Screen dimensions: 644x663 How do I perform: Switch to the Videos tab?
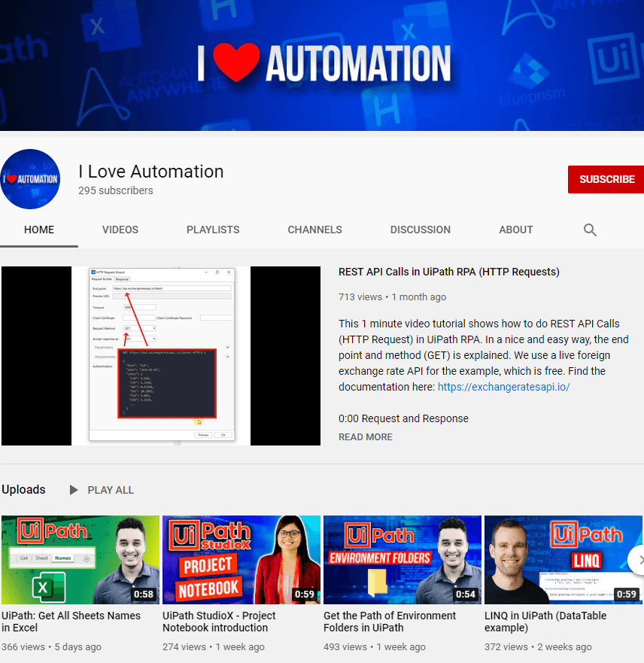[x=120, y=230]
